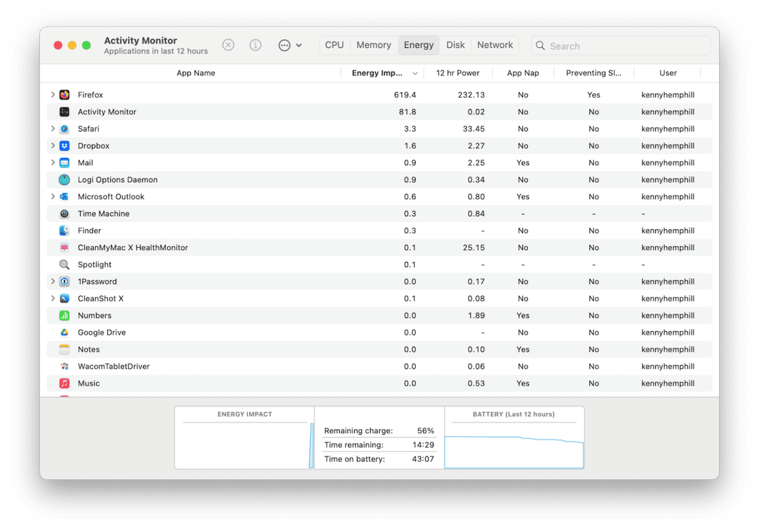The height and width of the screenshot is (532, 759).
Task: Select the Time Machine icon
Action: (64, 214)
